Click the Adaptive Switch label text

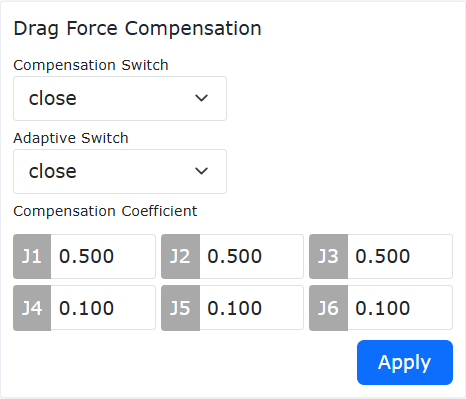(71, 138)
